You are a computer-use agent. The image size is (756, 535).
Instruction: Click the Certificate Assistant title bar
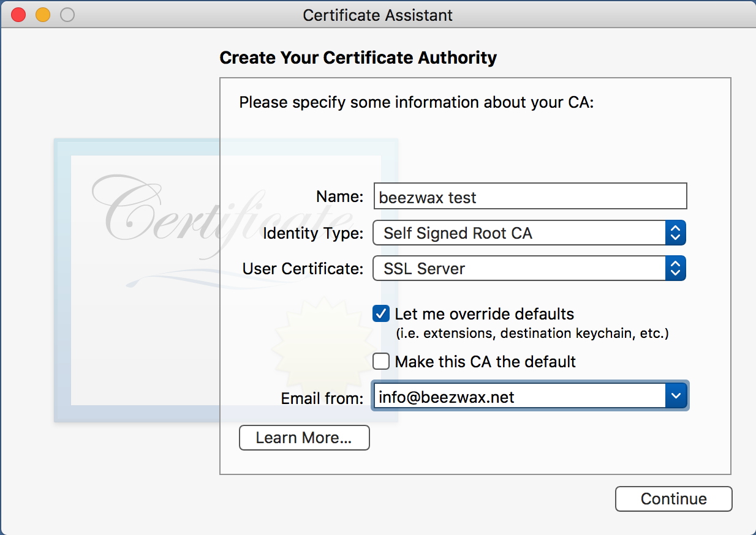coord(377,15)
